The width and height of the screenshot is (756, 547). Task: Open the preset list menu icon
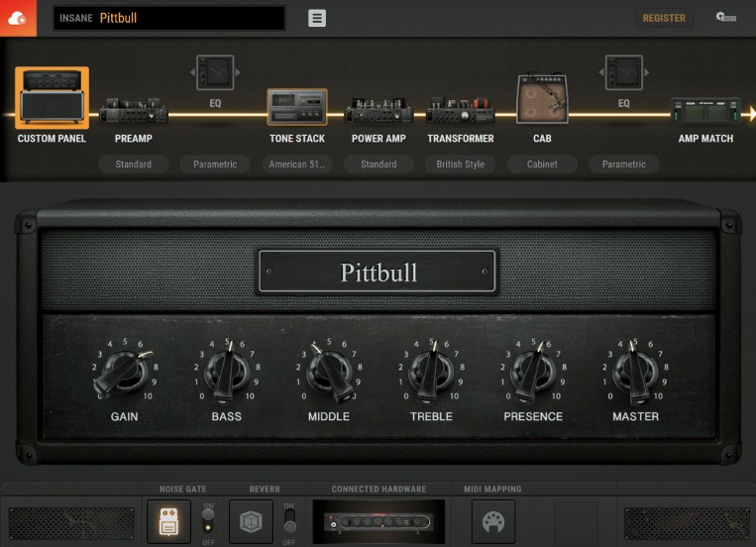(317, 18)
